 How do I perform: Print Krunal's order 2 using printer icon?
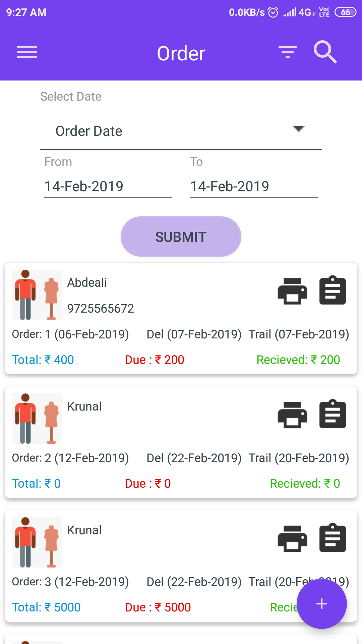(292, 415)
